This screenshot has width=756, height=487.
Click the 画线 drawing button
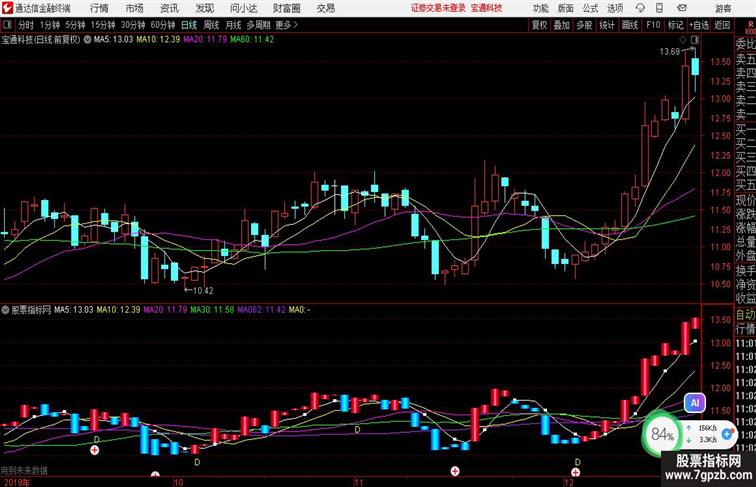(630, 25)
